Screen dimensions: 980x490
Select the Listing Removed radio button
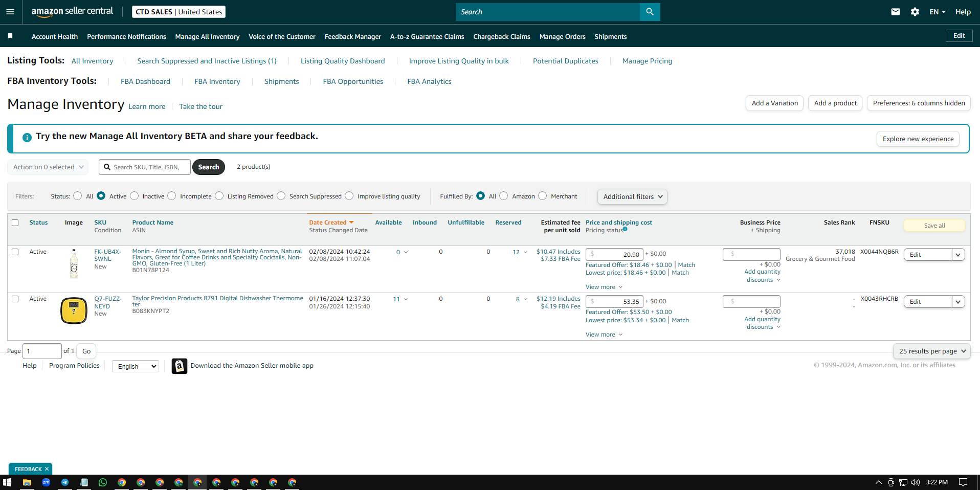point(219,196)
